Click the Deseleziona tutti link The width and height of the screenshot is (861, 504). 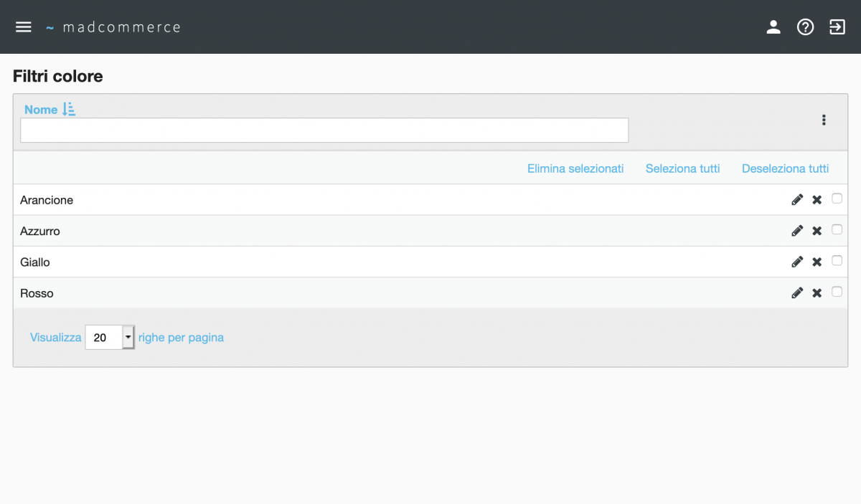coord(785,168)
